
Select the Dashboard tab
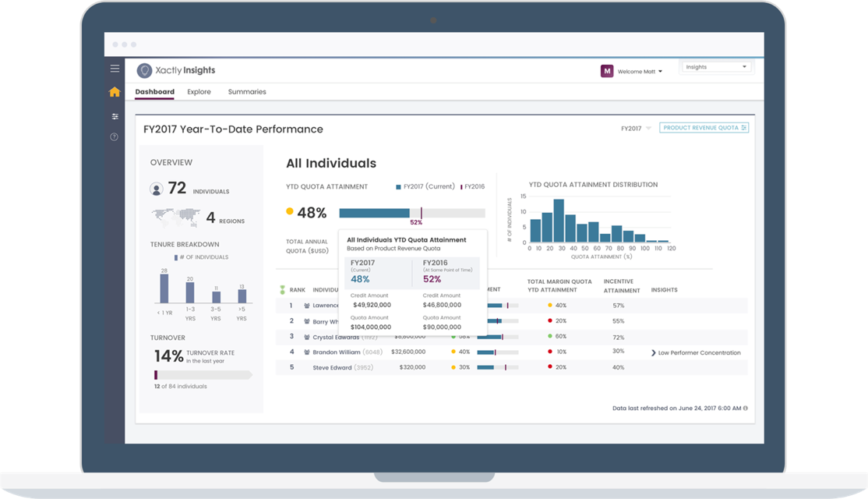tap(154, 92)
